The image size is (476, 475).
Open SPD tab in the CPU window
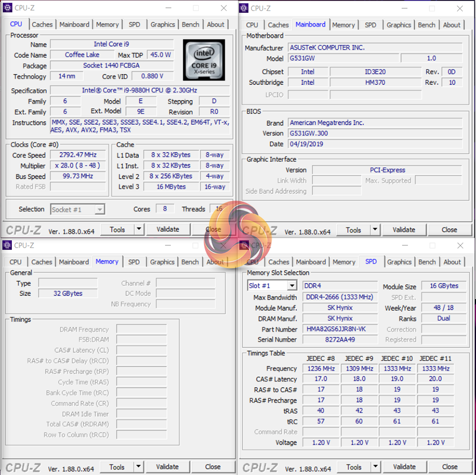click(134, 25)
